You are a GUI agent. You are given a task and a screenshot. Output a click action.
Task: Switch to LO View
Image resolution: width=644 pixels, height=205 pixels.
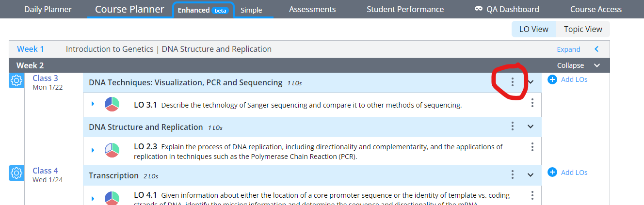tap(533, 29)
